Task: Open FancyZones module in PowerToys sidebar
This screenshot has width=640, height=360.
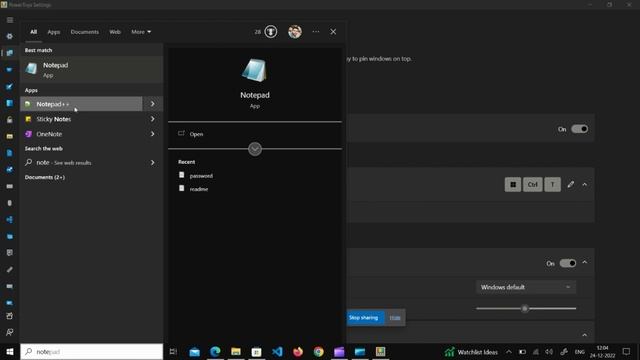Action: pyautogui.click(x=10, y=103)
